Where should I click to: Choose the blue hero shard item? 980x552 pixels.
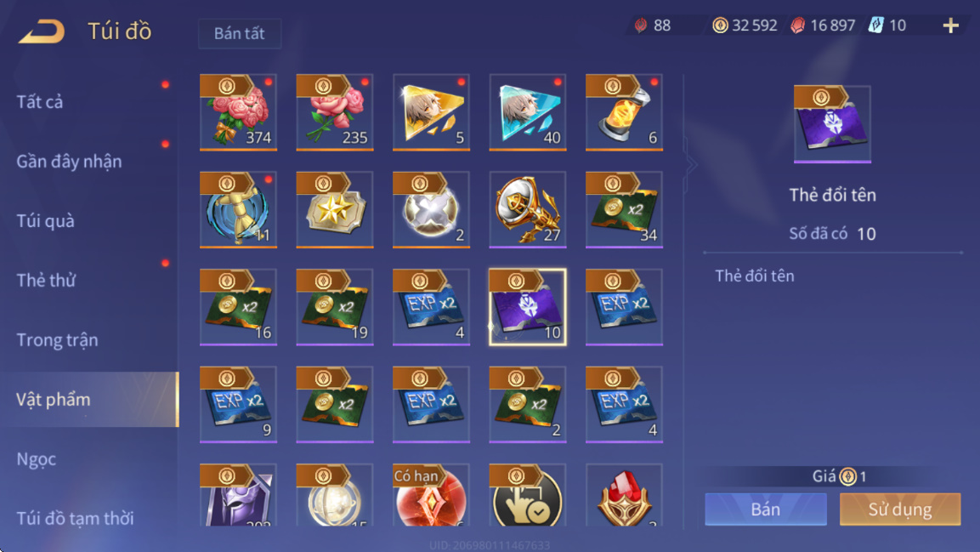coord(528,112)
